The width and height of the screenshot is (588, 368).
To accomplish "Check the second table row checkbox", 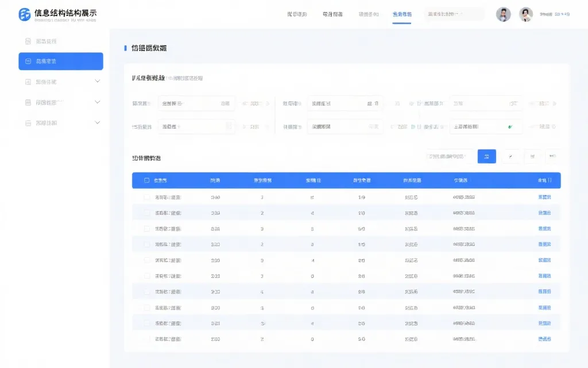I will click(x=147, y=213).
